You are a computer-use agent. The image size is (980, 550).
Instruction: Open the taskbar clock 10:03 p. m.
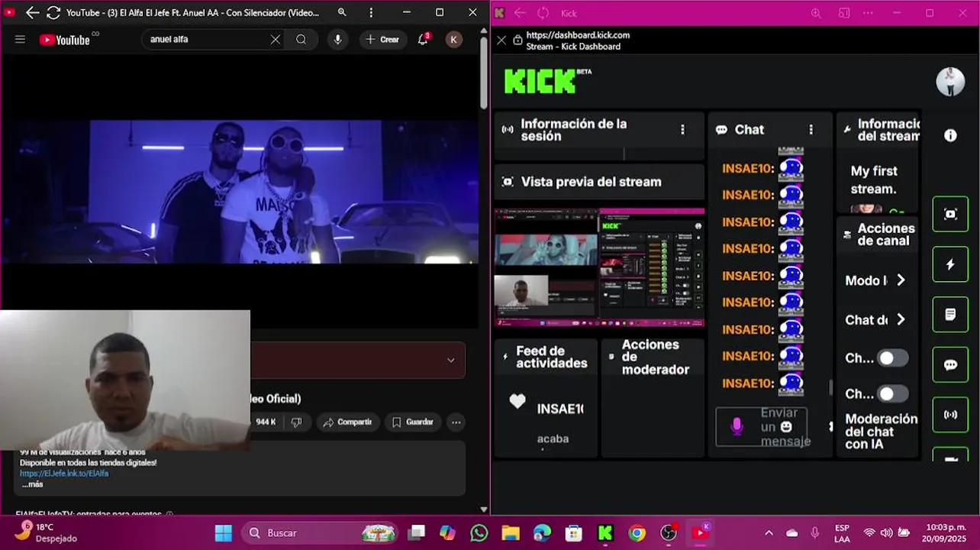coord(944,533)
